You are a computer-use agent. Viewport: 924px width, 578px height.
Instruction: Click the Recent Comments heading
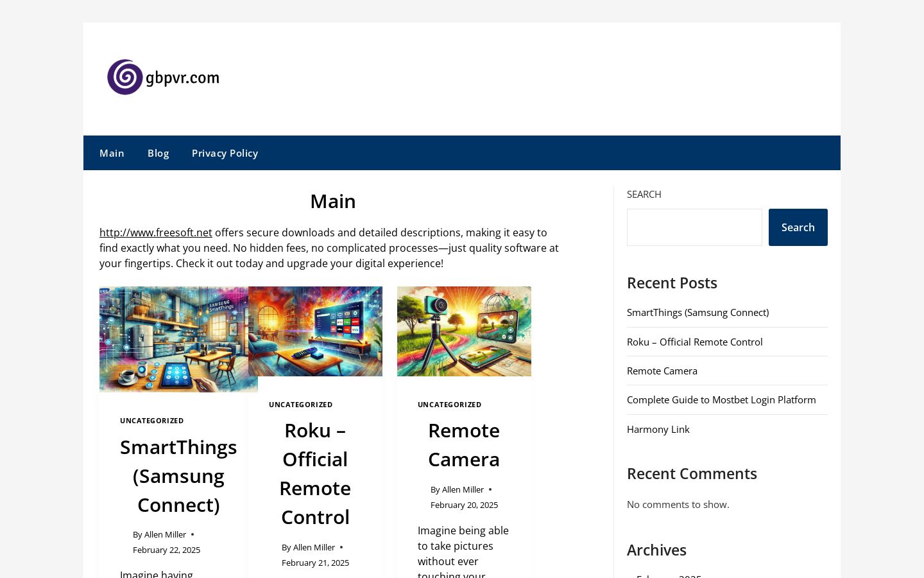coord(692,473)
